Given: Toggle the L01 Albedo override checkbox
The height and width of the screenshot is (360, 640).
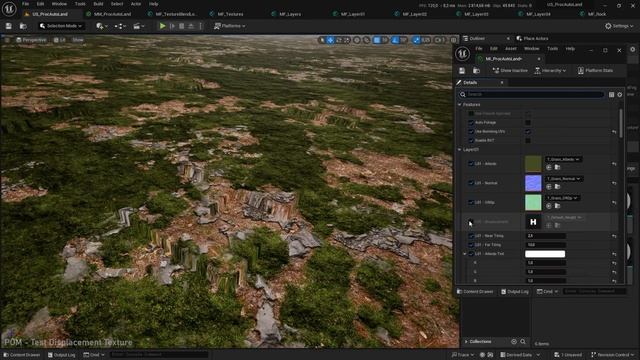Looking at the screenshot, I should [x=471, y=164].
